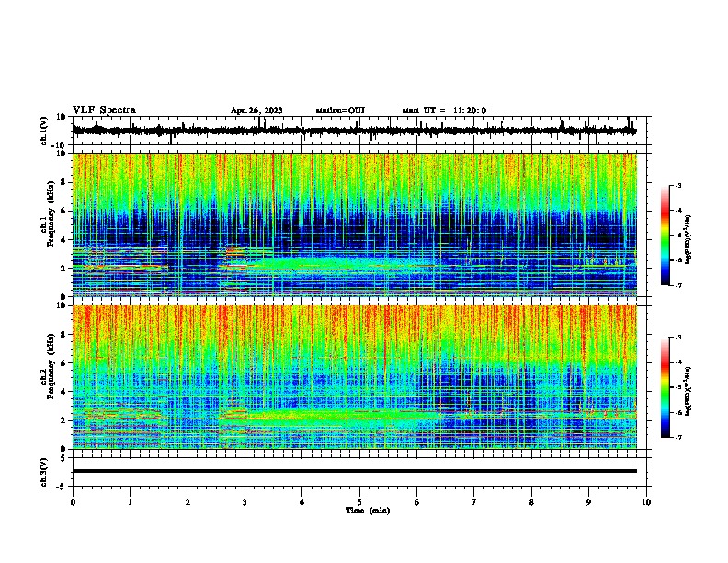
Task: Click the "10" at the time axis end
Action: click(646, 502)
